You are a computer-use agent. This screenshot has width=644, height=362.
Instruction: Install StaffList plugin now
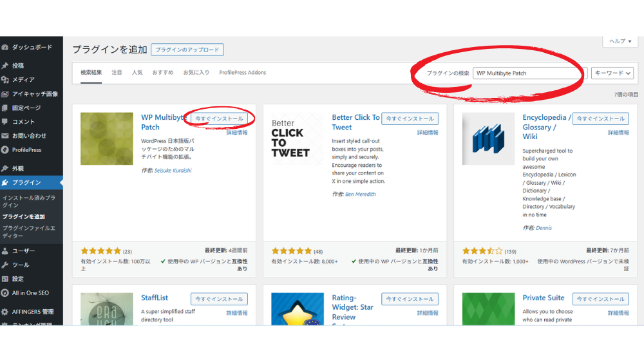[219, 299]
